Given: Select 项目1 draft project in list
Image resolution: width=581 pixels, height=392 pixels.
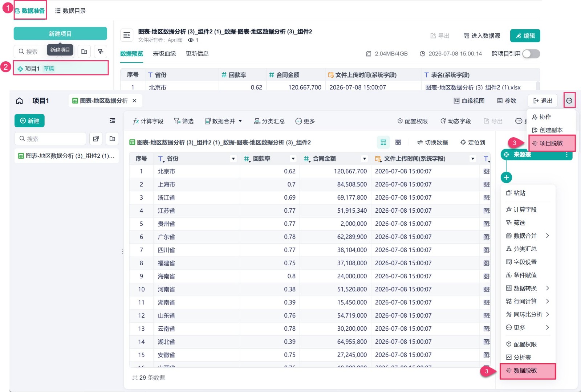Looking at the screenshot, I should coord(61,68).
